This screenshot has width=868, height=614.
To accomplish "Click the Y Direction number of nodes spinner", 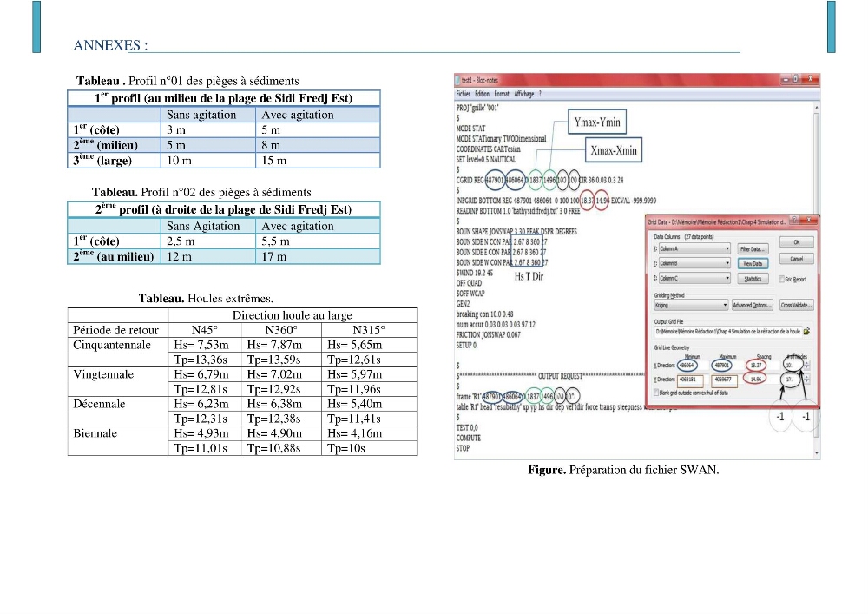I will click(x=806, y=380).
